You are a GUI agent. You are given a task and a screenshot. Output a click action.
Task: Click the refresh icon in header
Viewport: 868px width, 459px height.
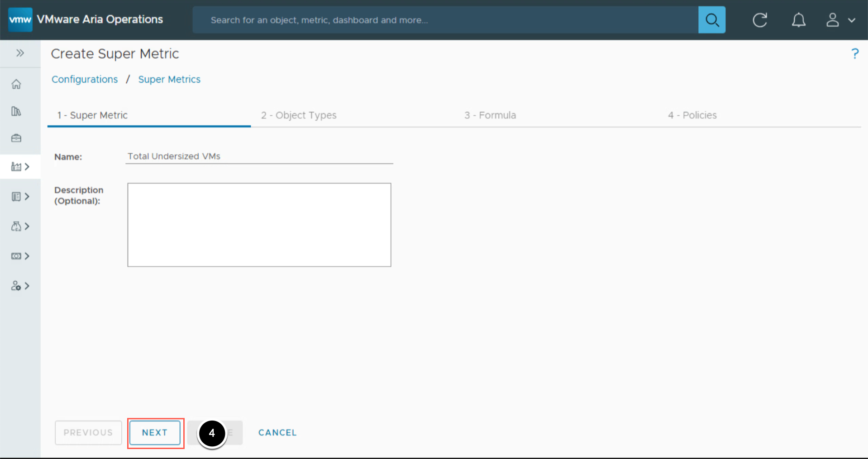click(760, 20)
